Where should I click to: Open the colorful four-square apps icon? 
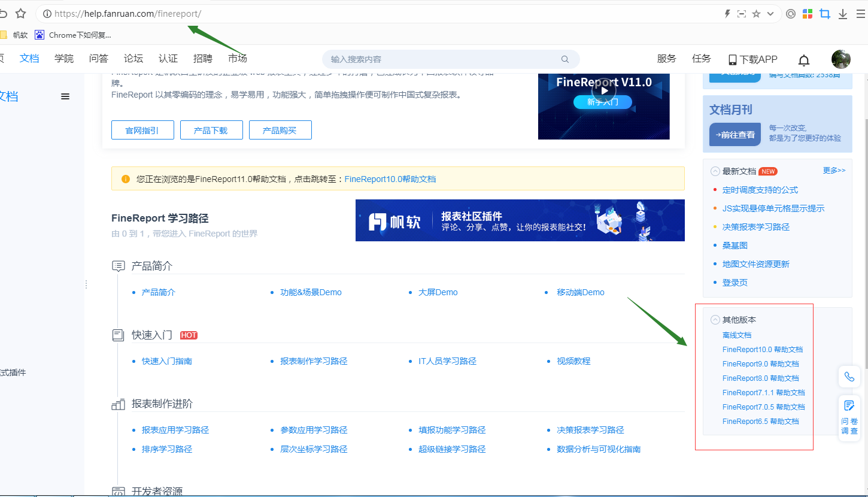pyautogui.click(x=808, y=14)
